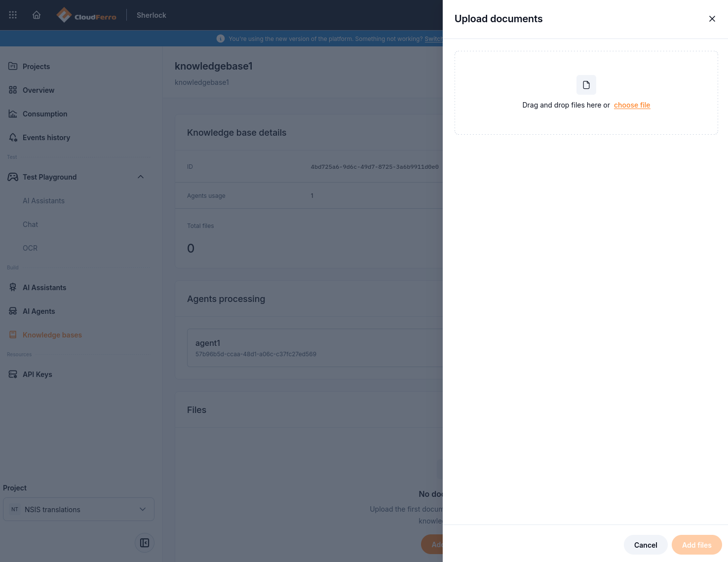Click the Overview sidebar icon

pos(13,90)
